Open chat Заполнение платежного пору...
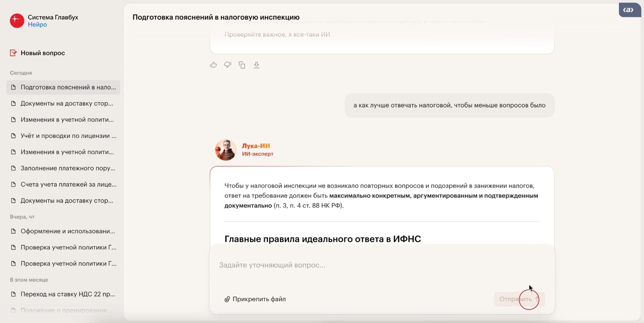This screenshot has height=323, width=644. pos(63,168)
